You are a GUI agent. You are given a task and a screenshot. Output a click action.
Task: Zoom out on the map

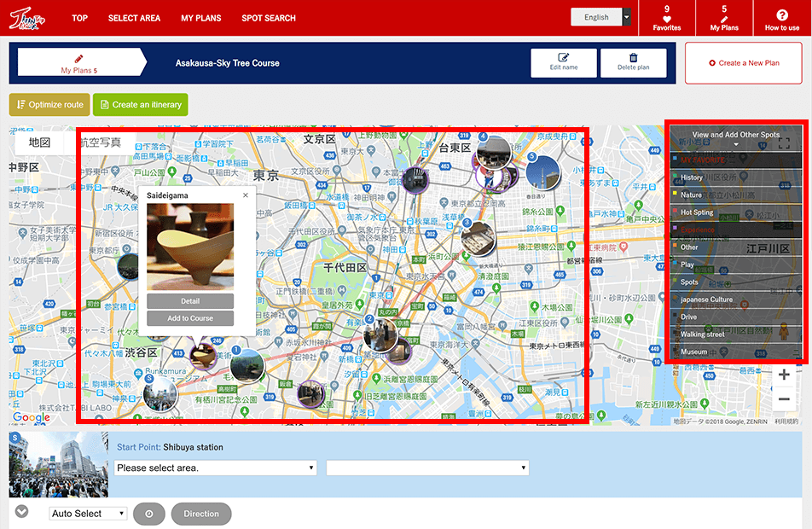point(784,399)
